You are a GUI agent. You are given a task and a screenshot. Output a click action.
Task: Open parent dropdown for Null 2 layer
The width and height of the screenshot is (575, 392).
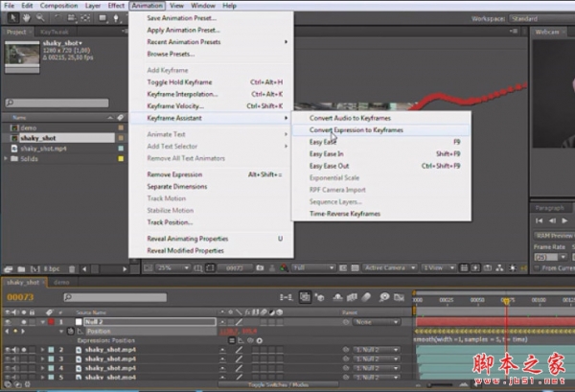pyautogui.click(x=374, y=322)
